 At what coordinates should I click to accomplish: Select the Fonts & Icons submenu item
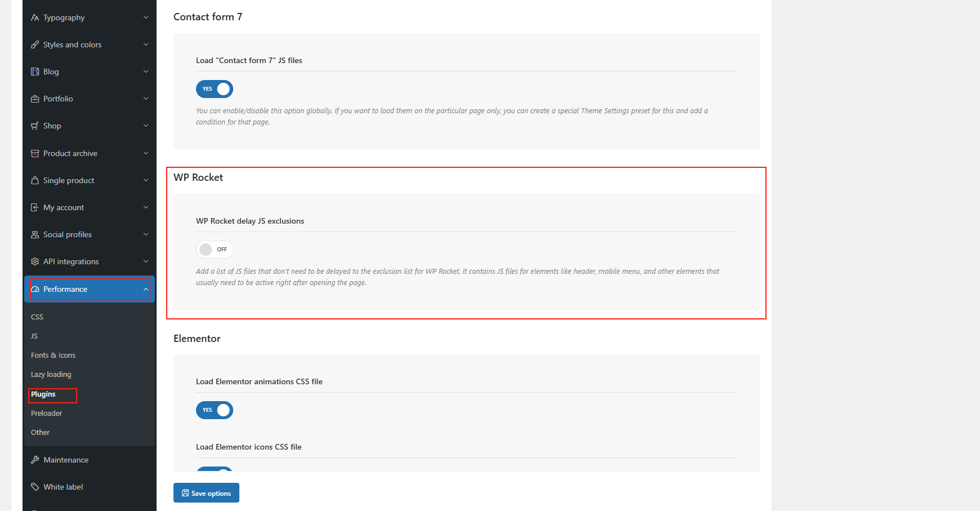point(53,356)
